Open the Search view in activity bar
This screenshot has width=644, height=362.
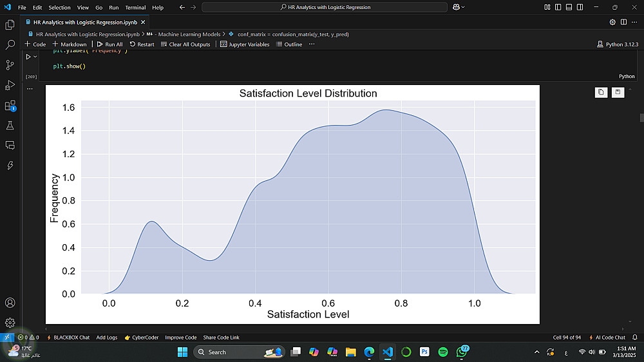(10, 45)
